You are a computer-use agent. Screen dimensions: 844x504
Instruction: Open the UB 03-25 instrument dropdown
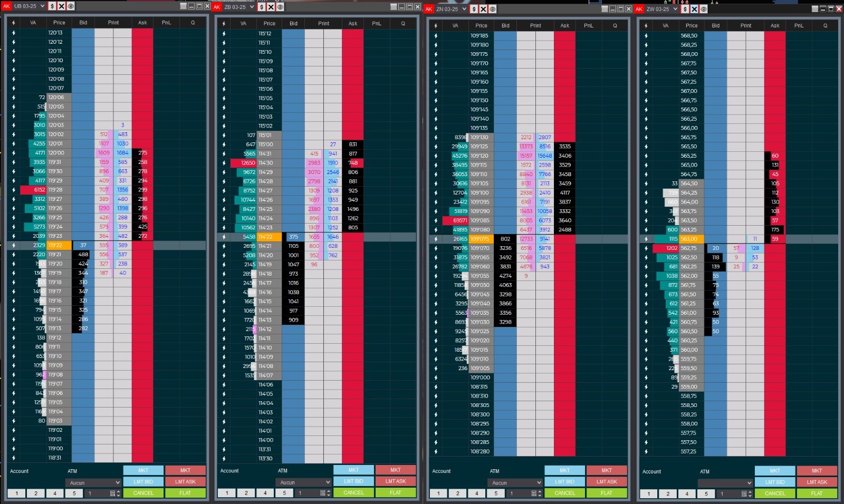click(42, 6)
